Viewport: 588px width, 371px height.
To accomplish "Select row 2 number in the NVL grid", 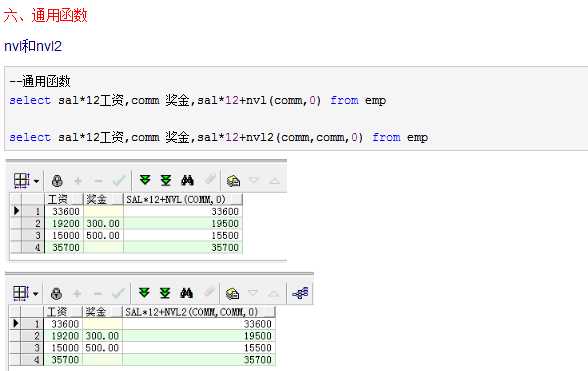I will (x=33, y=224).
